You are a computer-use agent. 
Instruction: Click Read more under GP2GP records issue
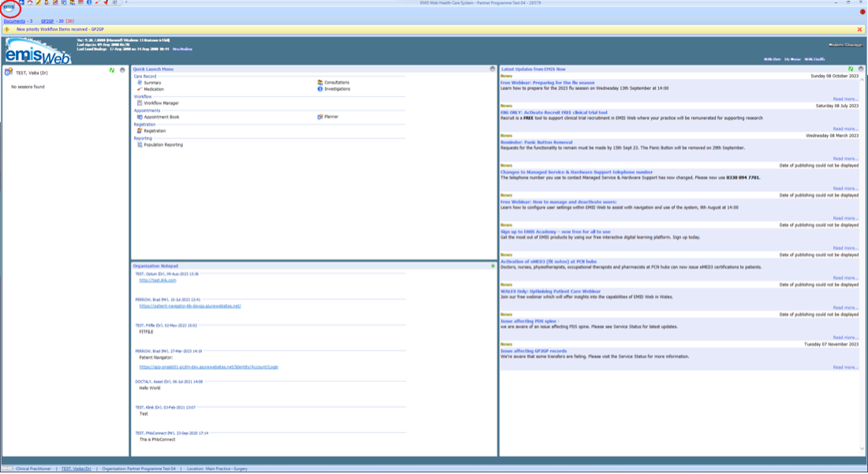tap(845, 368)
